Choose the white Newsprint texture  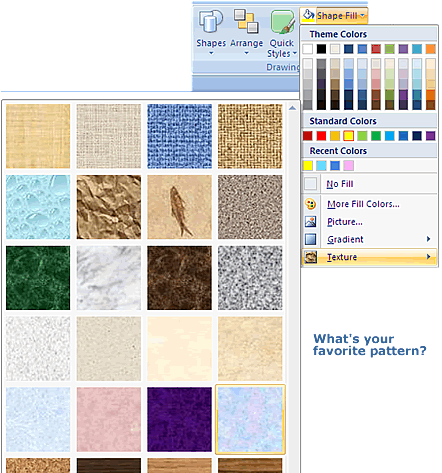click(x=38, y=349)
